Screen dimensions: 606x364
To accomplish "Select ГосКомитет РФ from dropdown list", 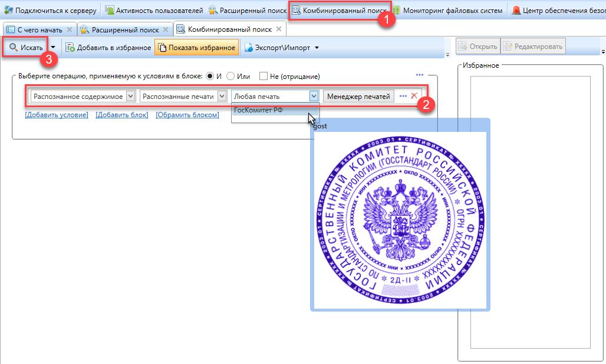I will click(275, 110).
